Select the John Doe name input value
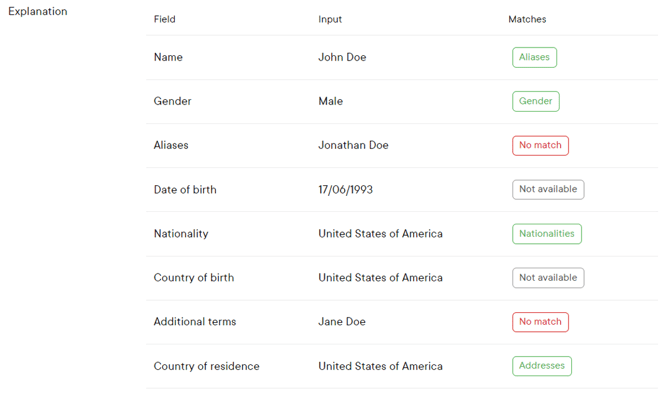 tap(342, 57)
